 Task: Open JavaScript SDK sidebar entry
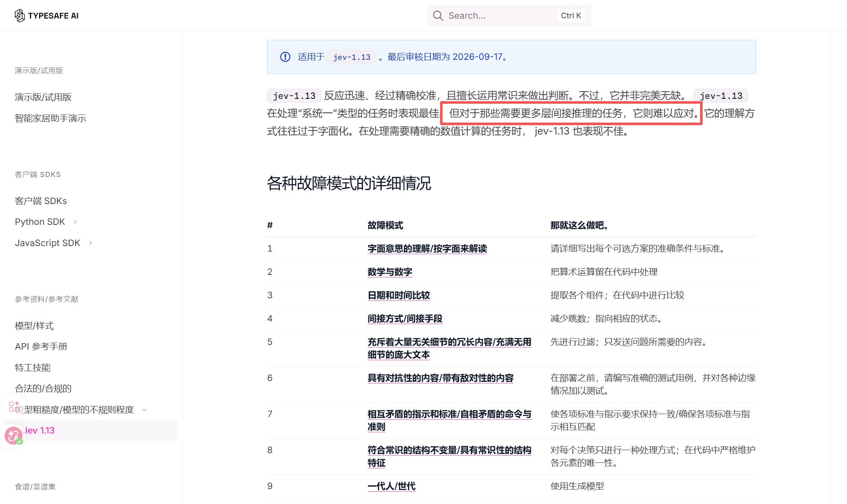coord(48,243)
